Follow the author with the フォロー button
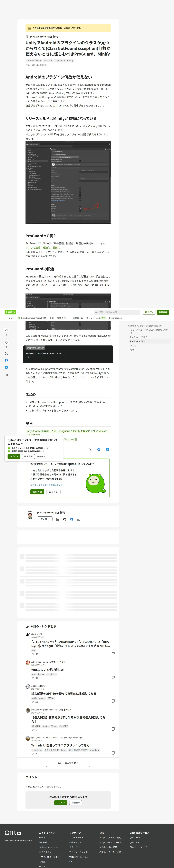 (x=45, y=519)
